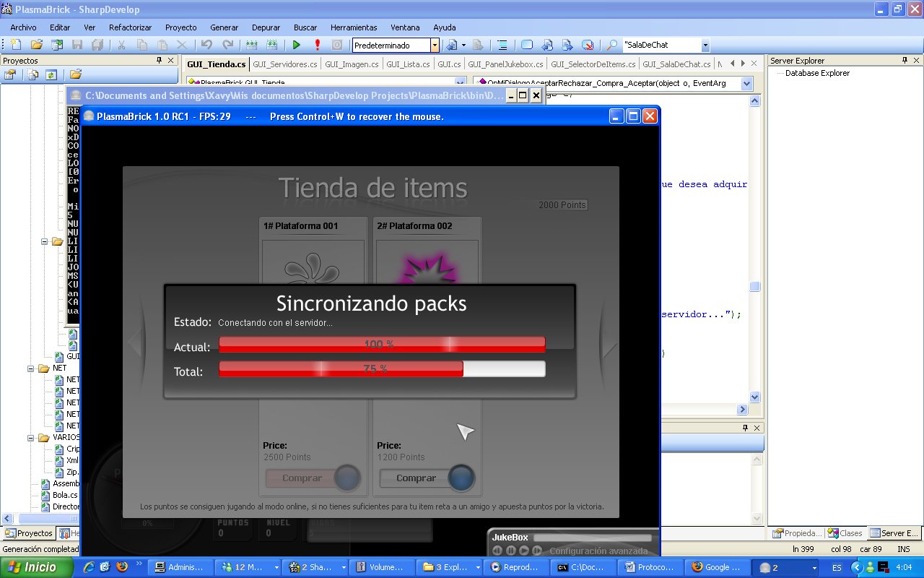Refresh the Proyectos tree with the green arrows icon
Image resolution: width=924 pixels, height=578 pixels.
click(51, 74)
